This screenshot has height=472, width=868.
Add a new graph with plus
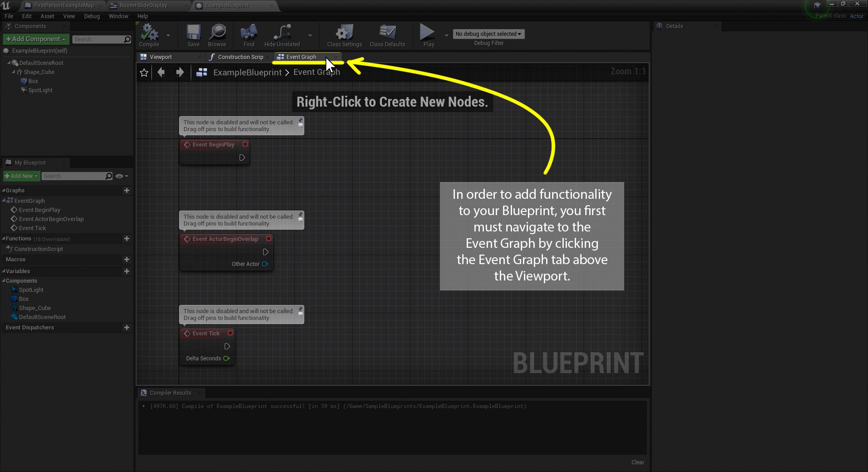tap(127, 191)
